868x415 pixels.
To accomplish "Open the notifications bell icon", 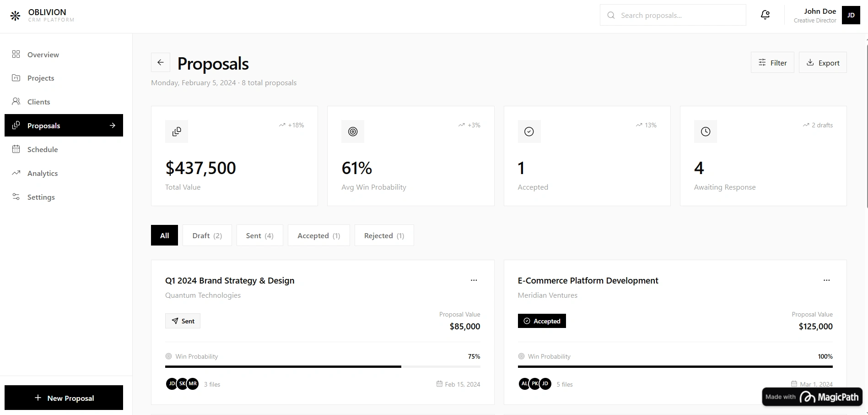I will coord(765,15).
